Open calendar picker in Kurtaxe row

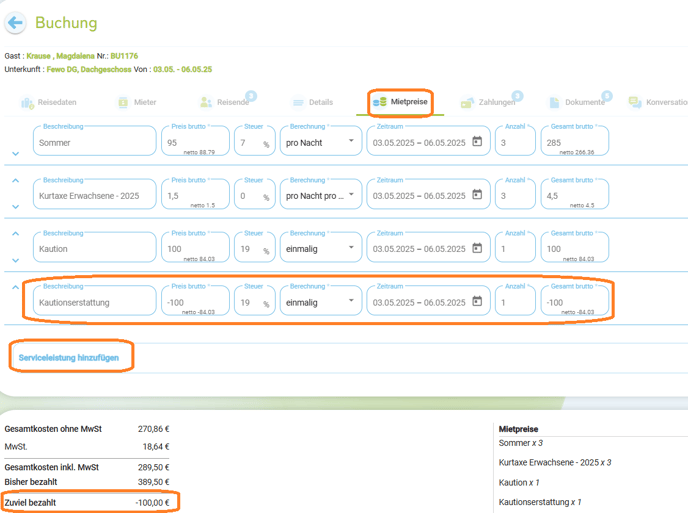point(477,194)
